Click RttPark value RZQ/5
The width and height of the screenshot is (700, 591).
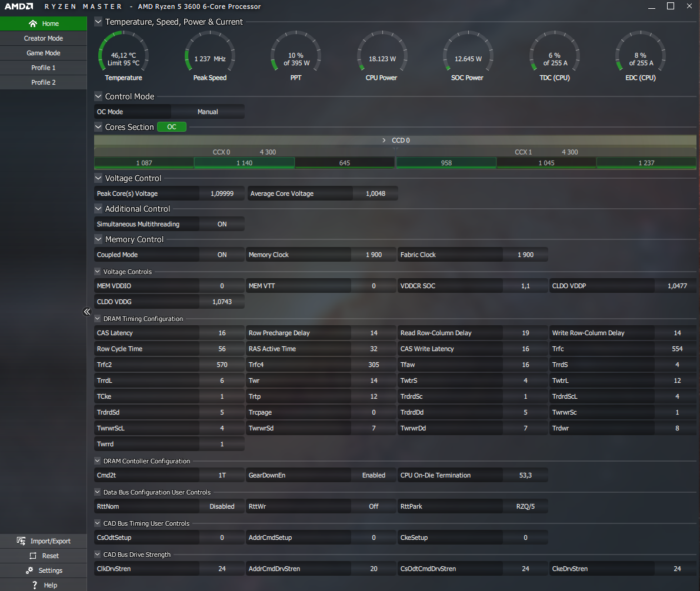pos(525,507)
